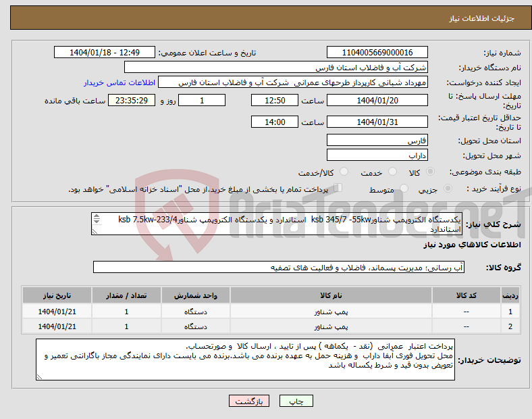The image size is (532, 419).
Task: Click the تاریخ نیاز column header
Action: [x=57, y=295]
